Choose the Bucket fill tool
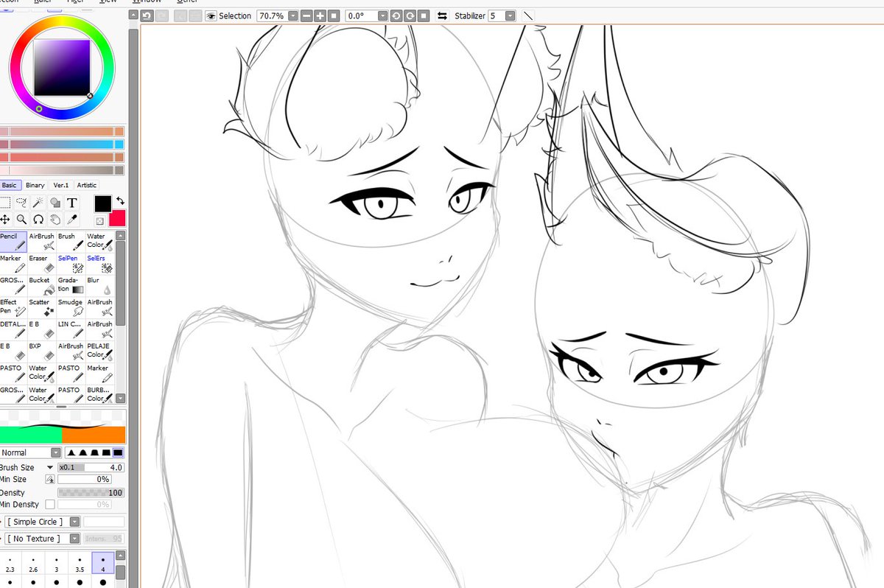The image size is (884, 588). click(42, 285)
